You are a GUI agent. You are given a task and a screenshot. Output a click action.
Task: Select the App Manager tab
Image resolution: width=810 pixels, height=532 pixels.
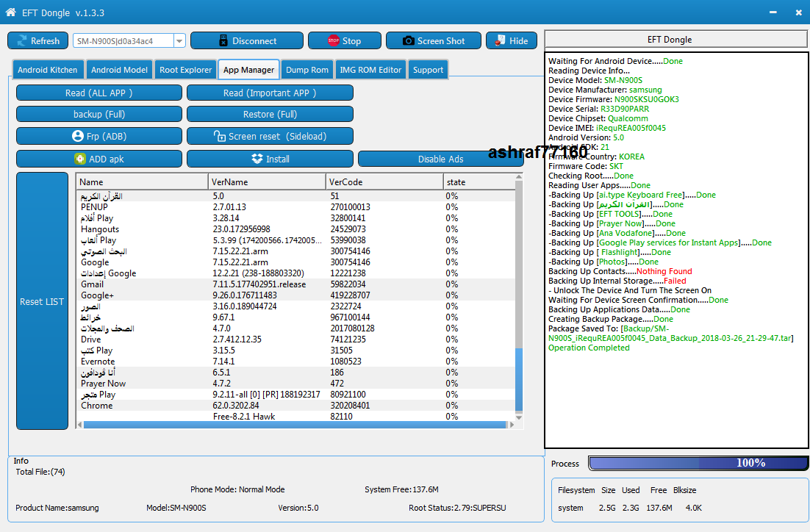(x=248, y=70)
